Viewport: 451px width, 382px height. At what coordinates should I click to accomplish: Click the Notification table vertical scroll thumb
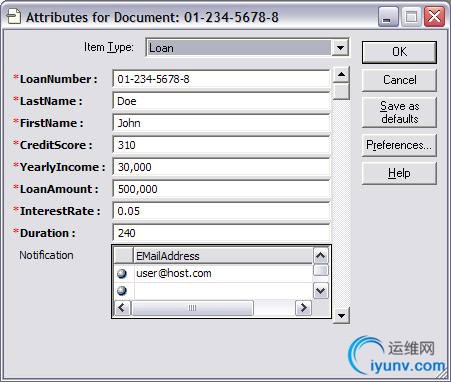pos(321,270)
